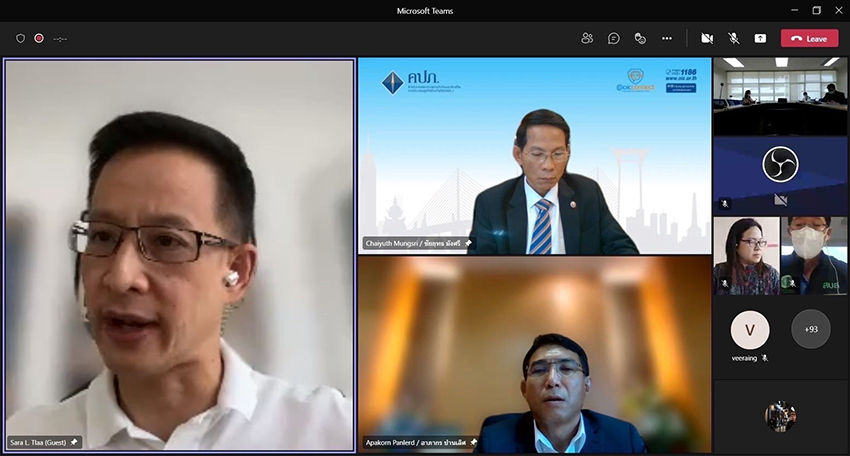This screenshot has width=850, height=456.
Task: Open the participants panel
Action: click(587, 38)
